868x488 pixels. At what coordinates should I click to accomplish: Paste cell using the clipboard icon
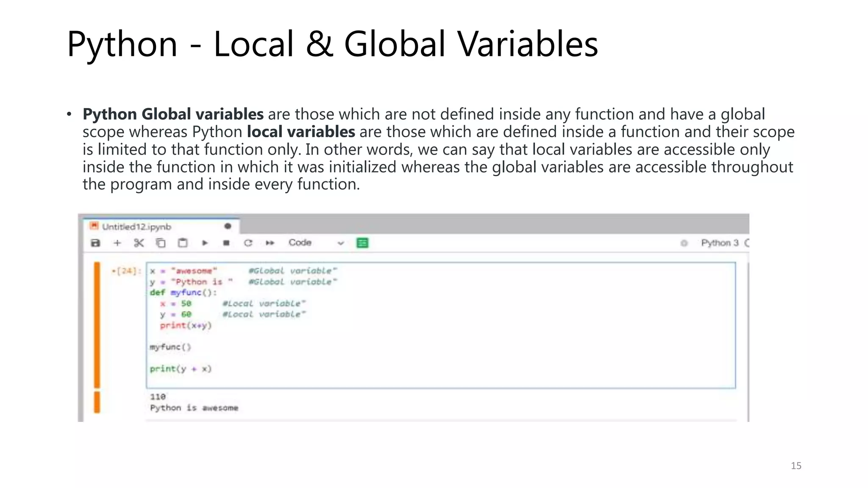[x=183, y=243]
